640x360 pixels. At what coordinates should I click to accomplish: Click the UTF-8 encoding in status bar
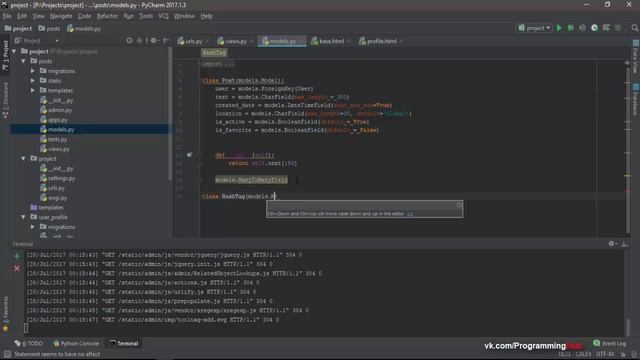[606, 354]
